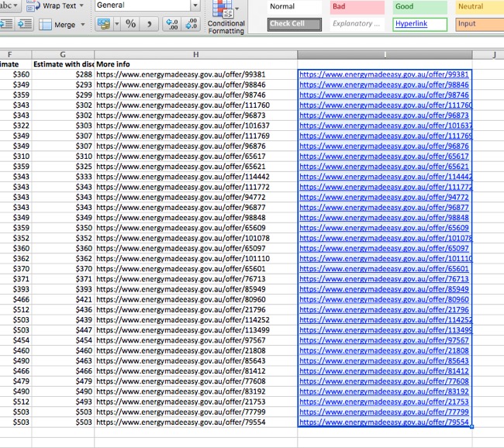This screenshot has width=504, height=448.
Task: Select the $421 cell in column G
Action: point(63,299)
